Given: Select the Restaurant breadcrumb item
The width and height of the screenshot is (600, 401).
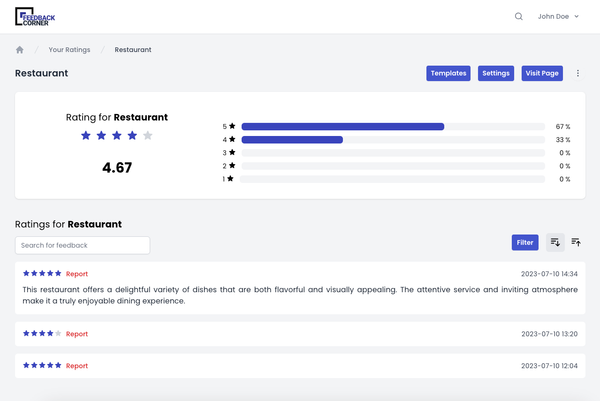Looking at the screenshot, I should point(134,49).
